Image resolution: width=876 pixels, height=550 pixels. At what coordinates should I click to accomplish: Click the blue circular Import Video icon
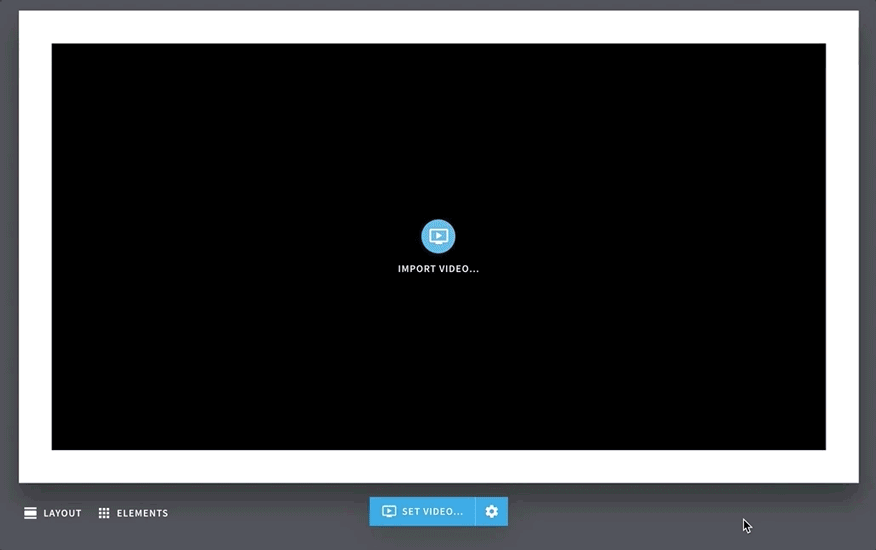click(438, 236)
